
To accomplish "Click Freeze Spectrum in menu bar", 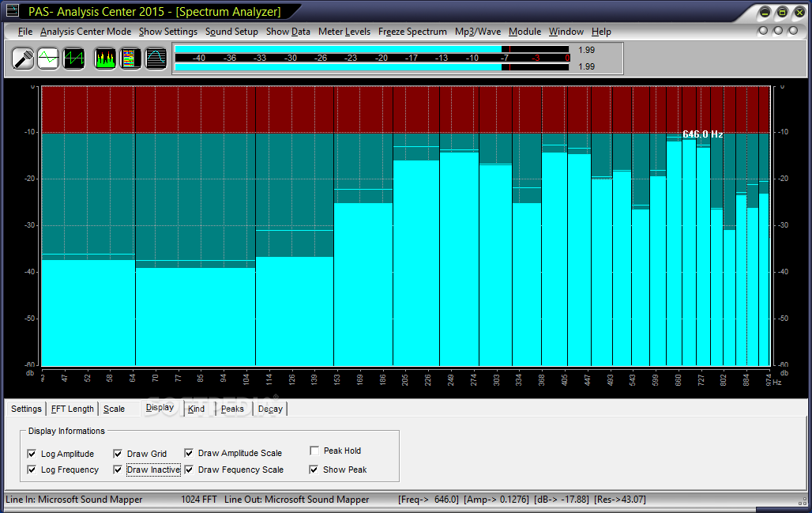I will (412, 32).
